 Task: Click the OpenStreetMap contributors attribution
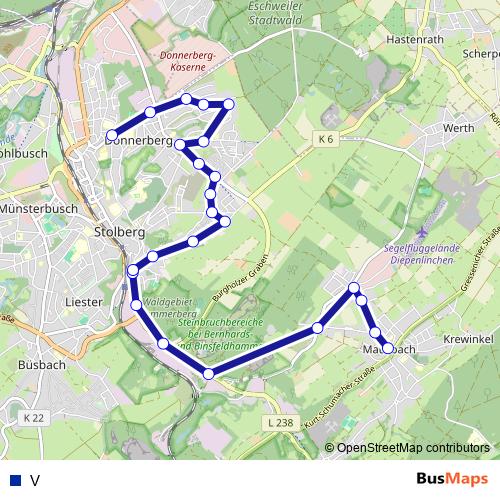pyautogui.click(x=407, y=448)
